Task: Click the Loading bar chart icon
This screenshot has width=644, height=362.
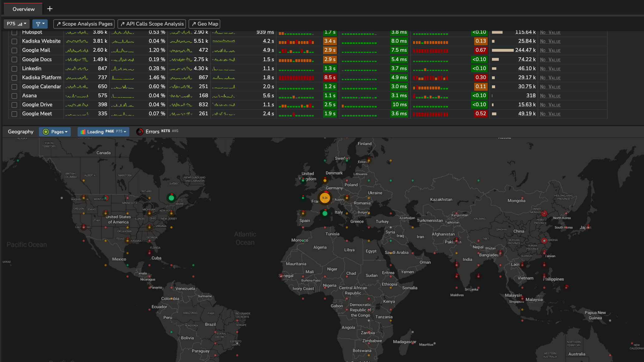Action: [83, 132]
